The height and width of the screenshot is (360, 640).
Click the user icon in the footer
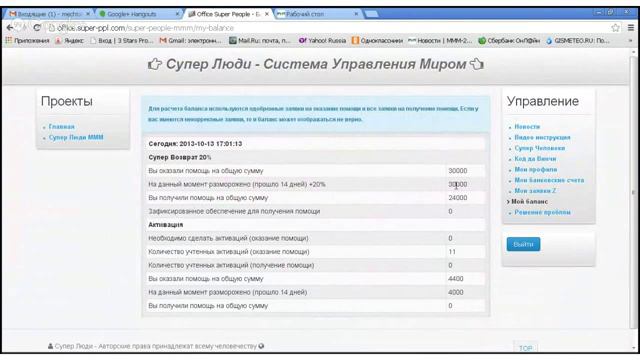50,346
